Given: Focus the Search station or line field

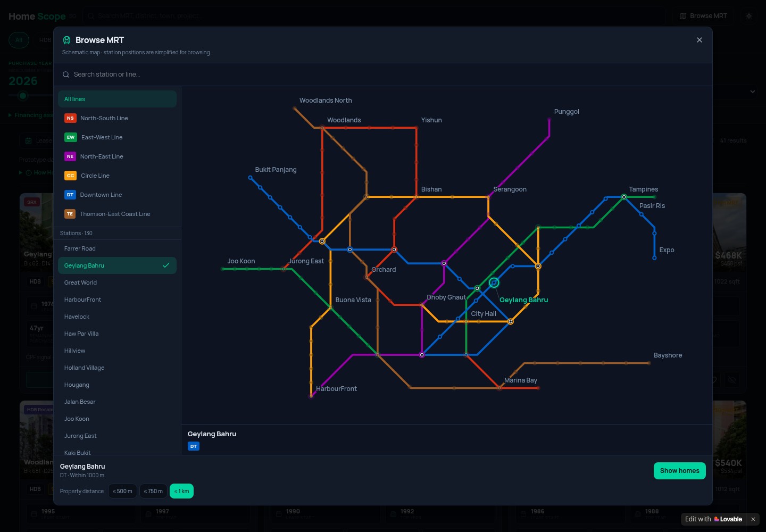Looking at the screenshot, I should click(383, 74).
